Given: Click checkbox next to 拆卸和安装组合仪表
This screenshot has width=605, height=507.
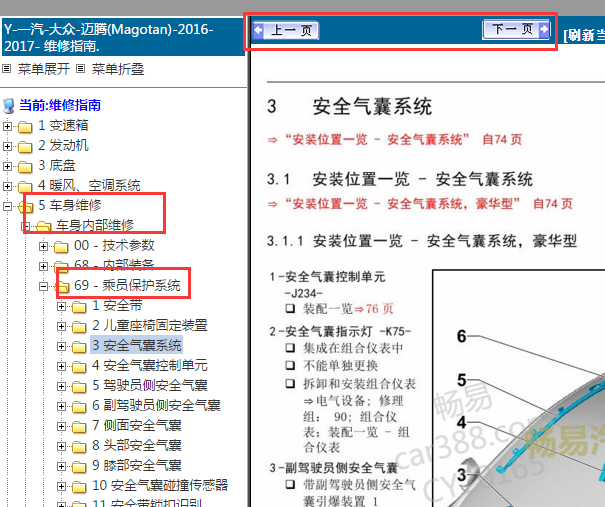Looking at the screenshot, I should pos(290,384).
